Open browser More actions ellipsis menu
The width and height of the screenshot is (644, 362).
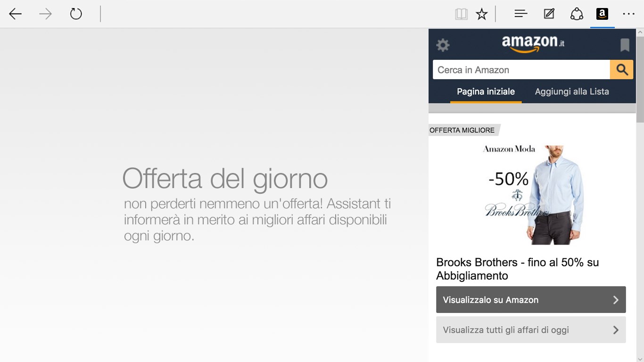point(628,14)
